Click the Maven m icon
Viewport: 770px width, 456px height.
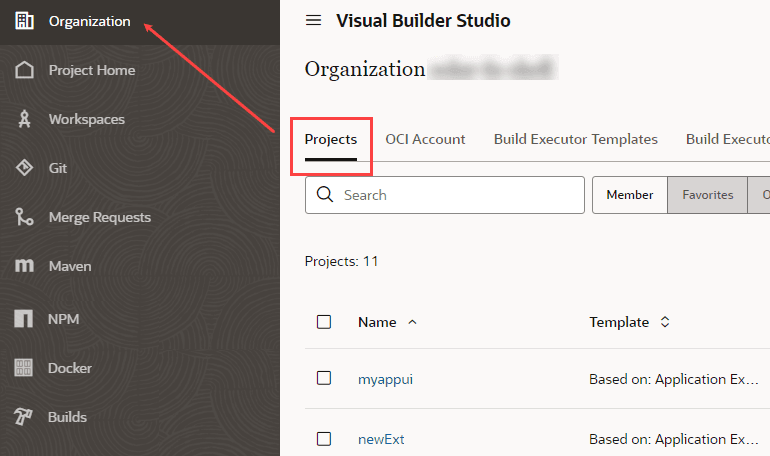[24, 266]
